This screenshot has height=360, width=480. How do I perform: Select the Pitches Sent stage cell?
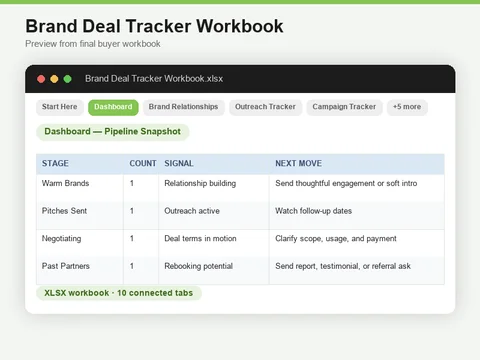click(80, 215)
